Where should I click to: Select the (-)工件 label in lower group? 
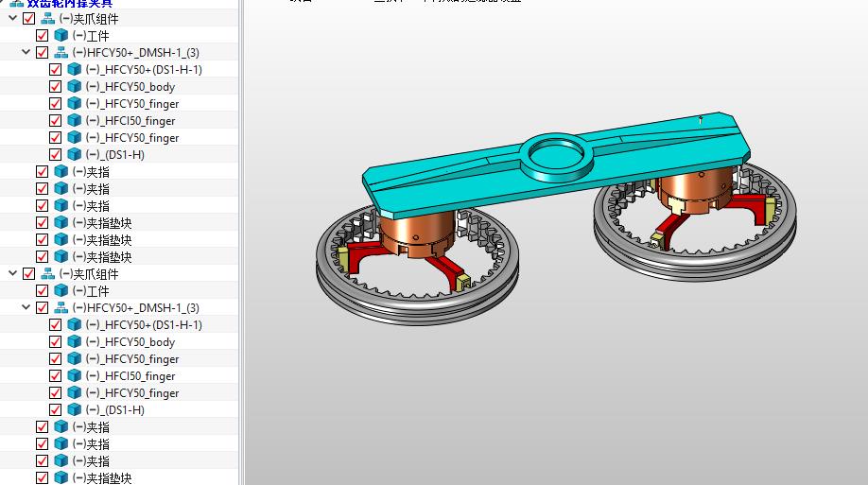click(x=91, y=292)
